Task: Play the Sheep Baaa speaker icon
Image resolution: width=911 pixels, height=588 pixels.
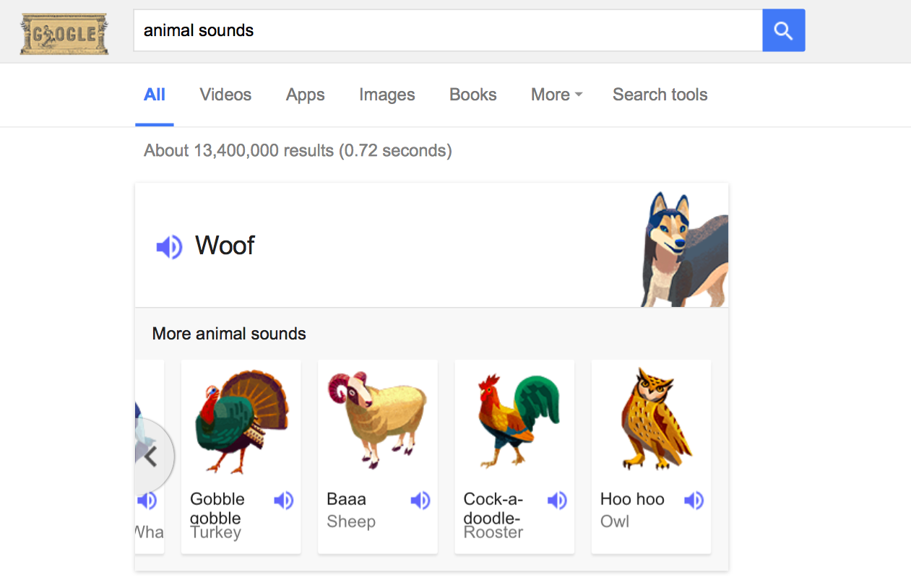Action: coord(420,500)
